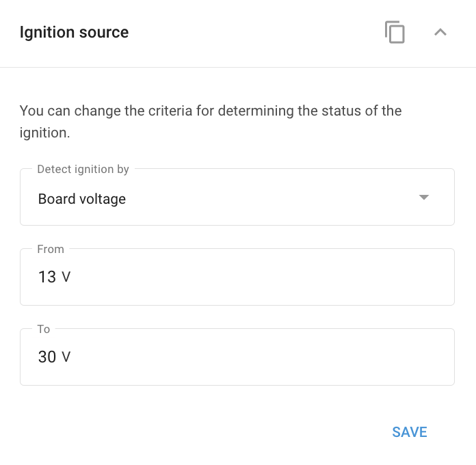Click the copy settings icon

(395, 32)
